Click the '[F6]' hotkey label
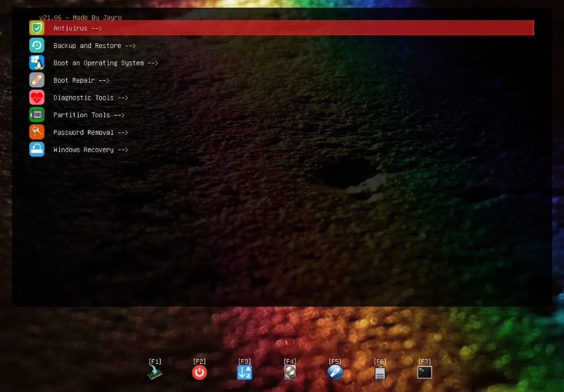The image size is (564, 392). pyautogui.click(x=380, y=361)
